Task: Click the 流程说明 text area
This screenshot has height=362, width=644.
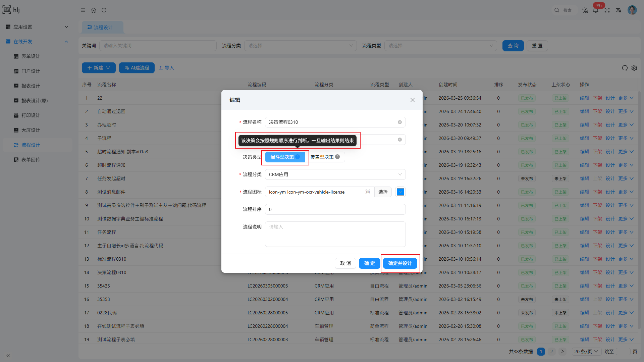Action: tap(335, 234)
